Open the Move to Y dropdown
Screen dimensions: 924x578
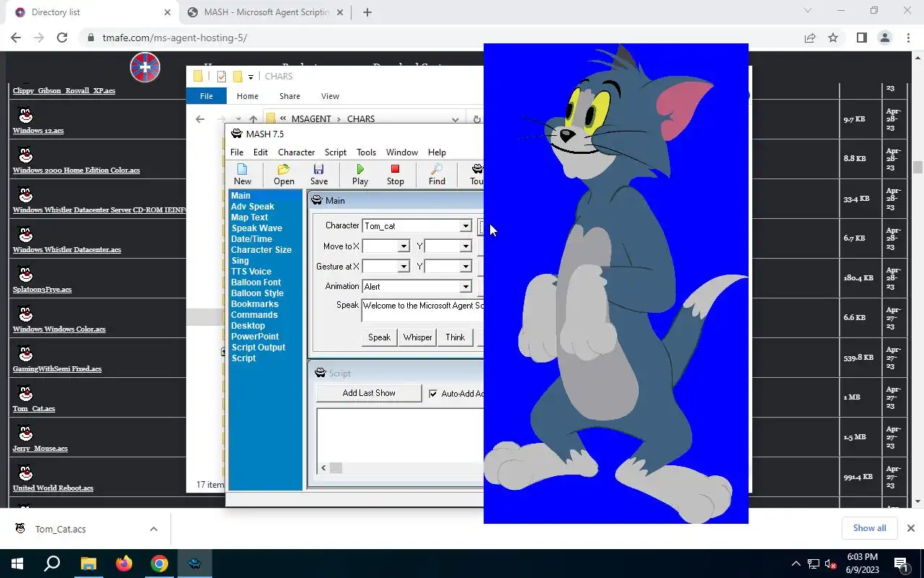pos(466,246)
